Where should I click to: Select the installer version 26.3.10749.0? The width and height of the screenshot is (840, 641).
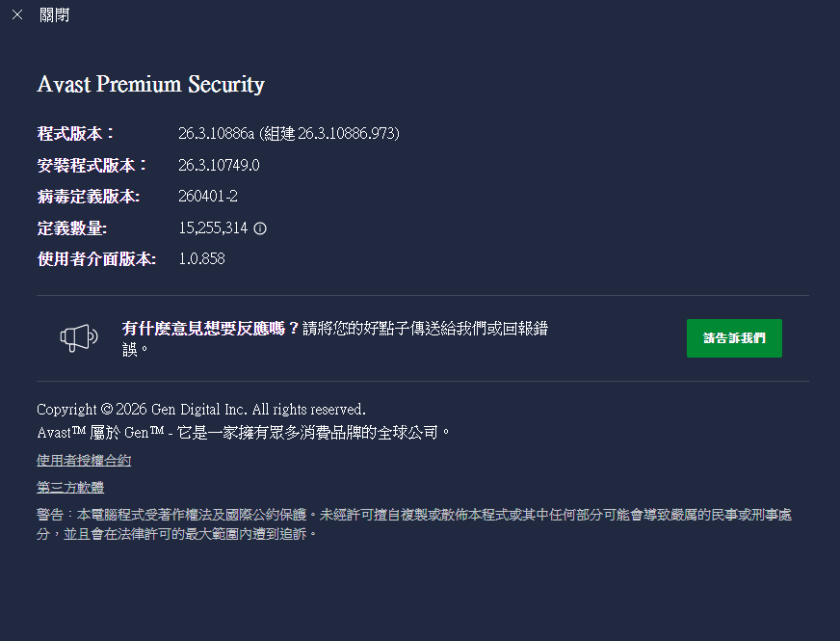pos(219,165)
